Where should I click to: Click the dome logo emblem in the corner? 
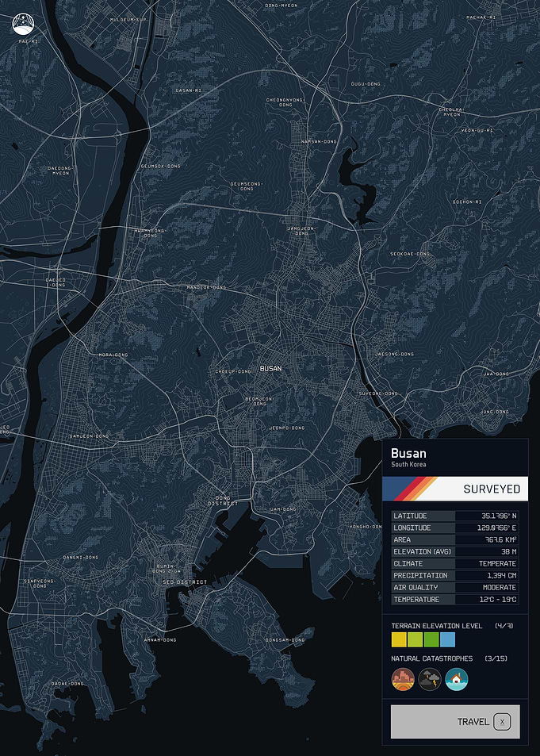point(24,25)
